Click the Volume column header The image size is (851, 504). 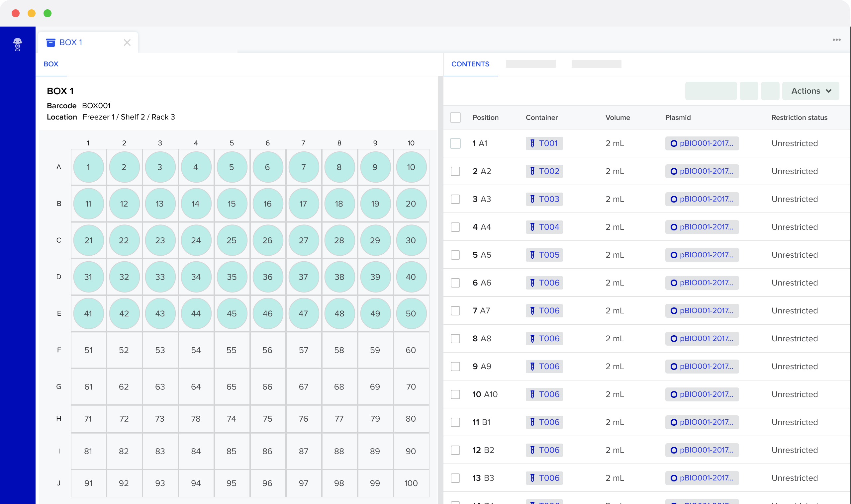coord(617,118)
